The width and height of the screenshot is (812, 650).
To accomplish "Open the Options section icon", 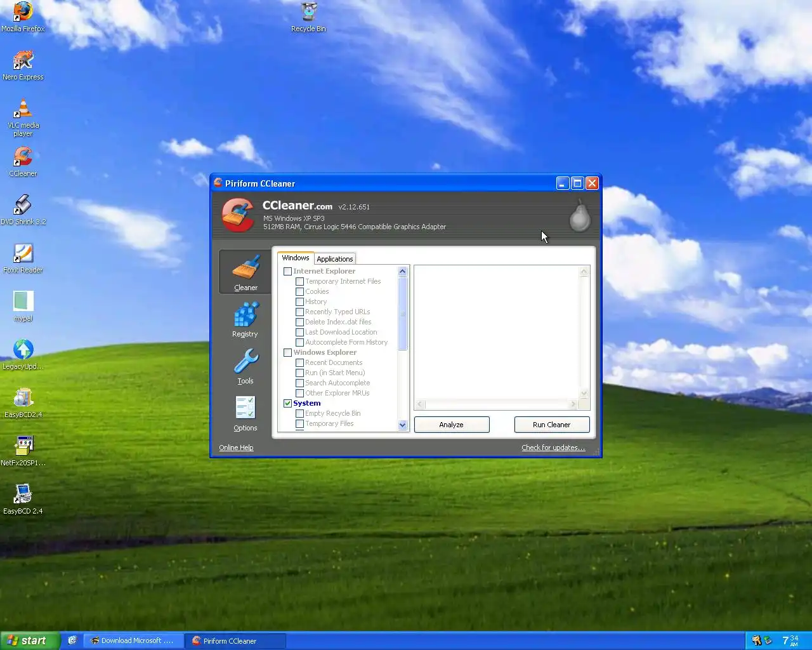I will [246, 408].
